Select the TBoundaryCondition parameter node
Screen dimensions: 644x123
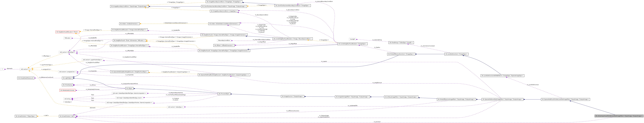(x=224, y=40)
